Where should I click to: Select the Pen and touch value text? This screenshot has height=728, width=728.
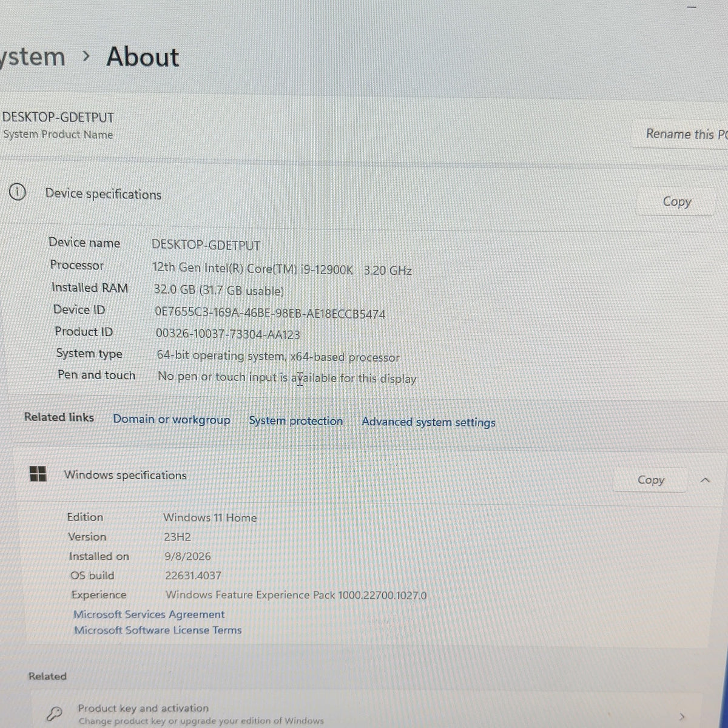point(287,377)
